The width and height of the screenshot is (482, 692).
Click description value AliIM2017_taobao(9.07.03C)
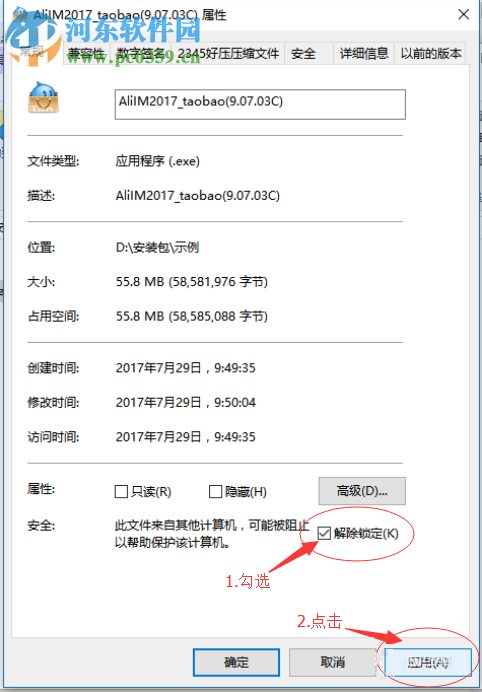[x=198, y=196]
